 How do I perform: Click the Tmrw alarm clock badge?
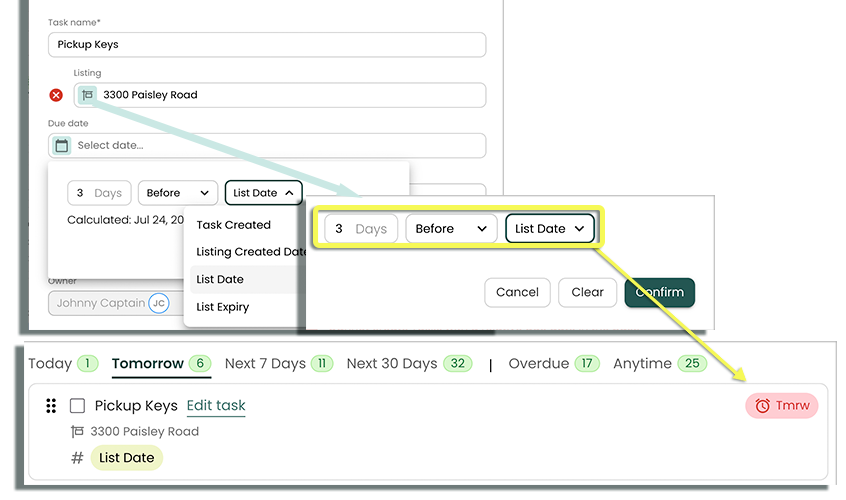tap(781, 405)
